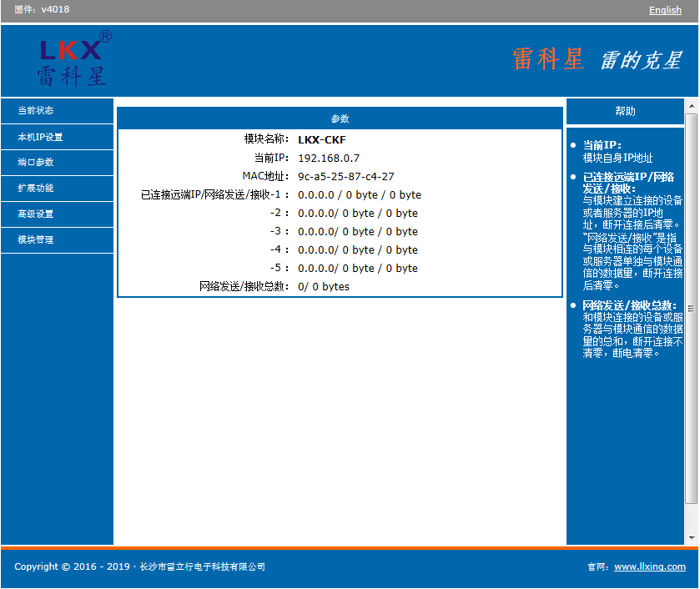Click the 帮助 panel header
700x589 pixels.
(x=625, y=111)
